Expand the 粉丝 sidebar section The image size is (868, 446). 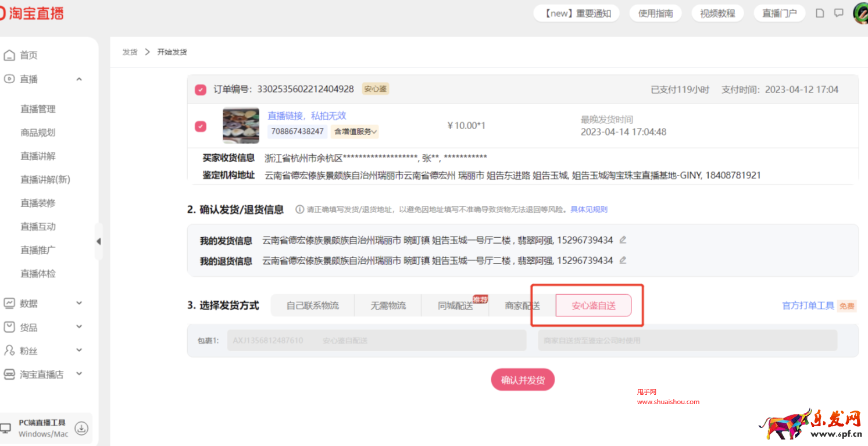(79, 351)
